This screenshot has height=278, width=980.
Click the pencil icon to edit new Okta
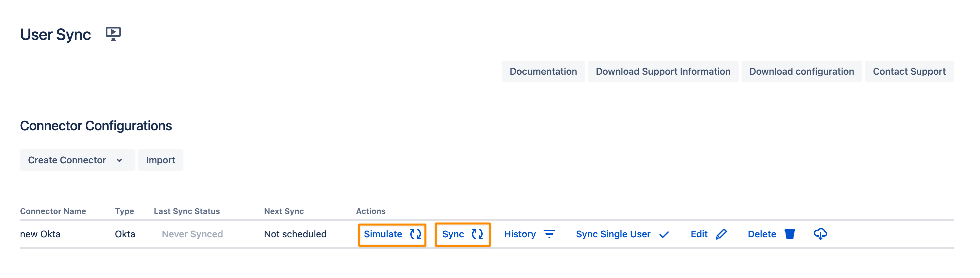(721, 234)
